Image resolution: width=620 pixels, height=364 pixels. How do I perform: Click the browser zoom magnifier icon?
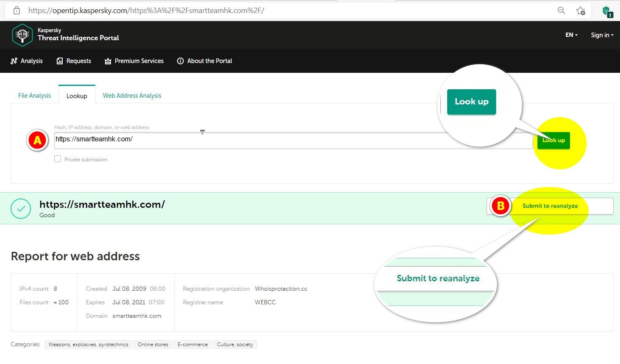pyautogui.click(x=561, y=11)
